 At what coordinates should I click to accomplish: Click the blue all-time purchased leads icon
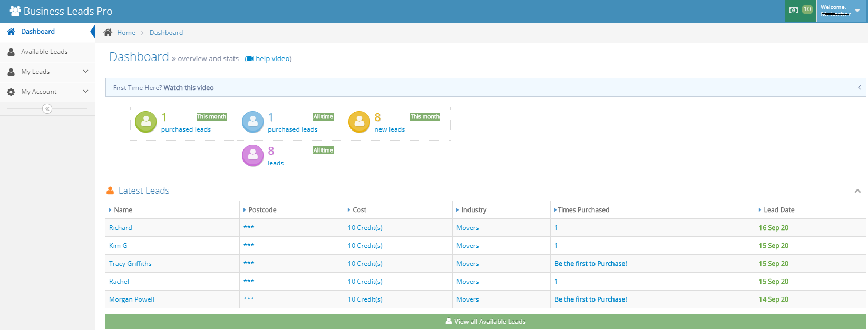[252, 122]
